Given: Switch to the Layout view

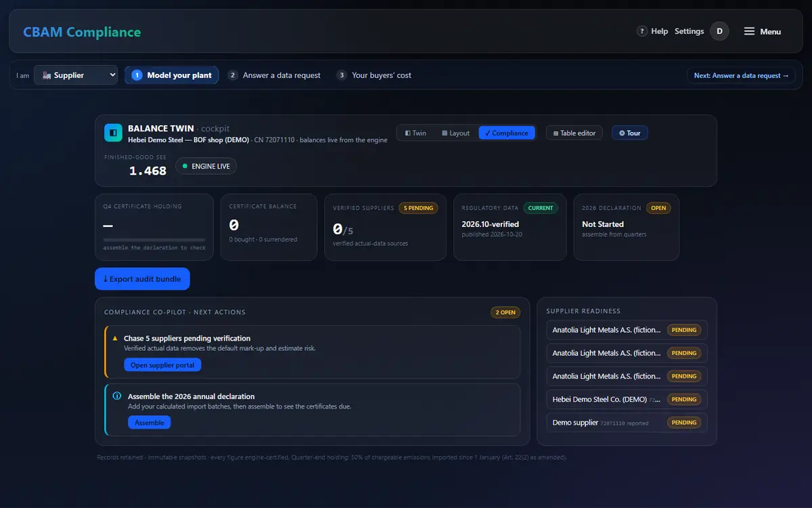Looking at the screenshot, I should point(455,133).
